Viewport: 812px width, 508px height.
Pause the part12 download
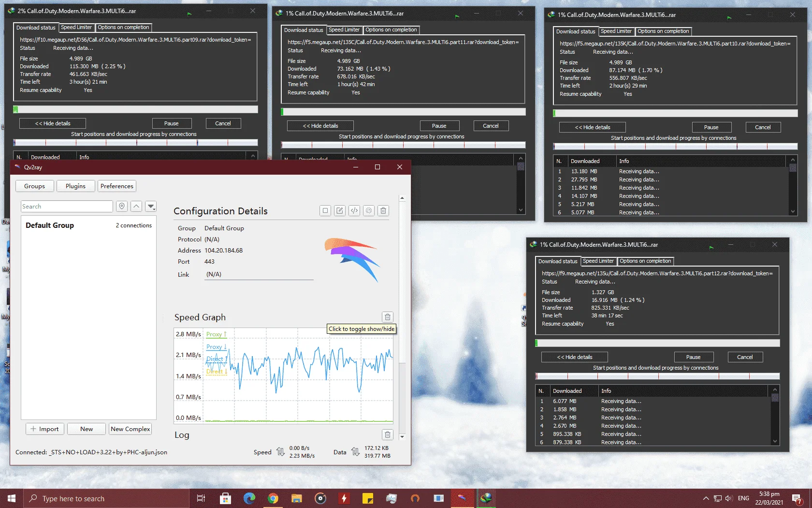[x=694, y=357]
